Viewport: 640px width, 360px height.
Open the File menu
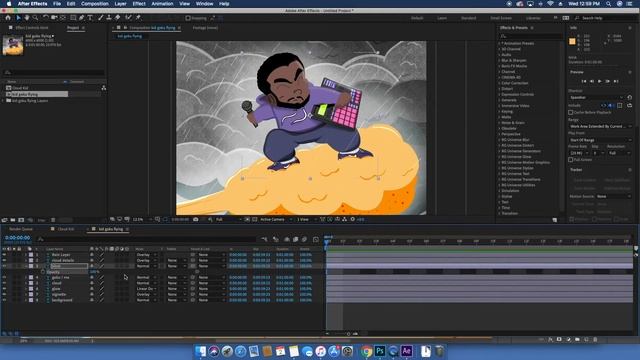57,4
